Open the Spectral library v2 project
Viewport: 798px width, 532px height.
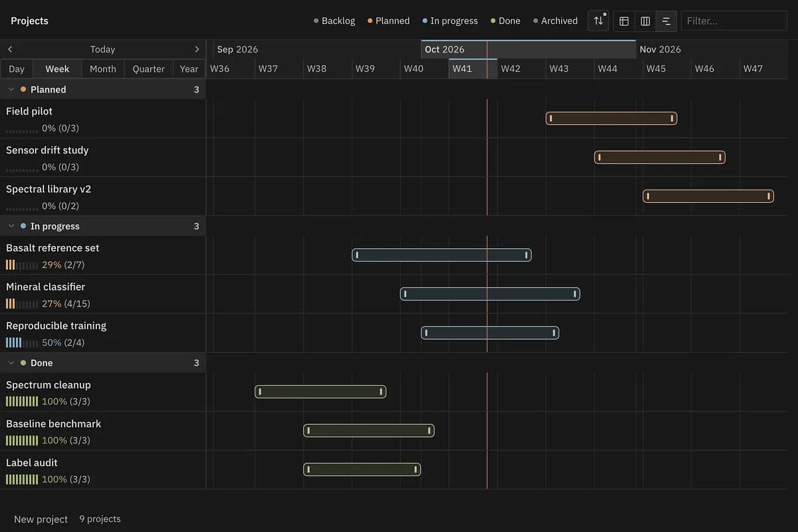(49, 189)
